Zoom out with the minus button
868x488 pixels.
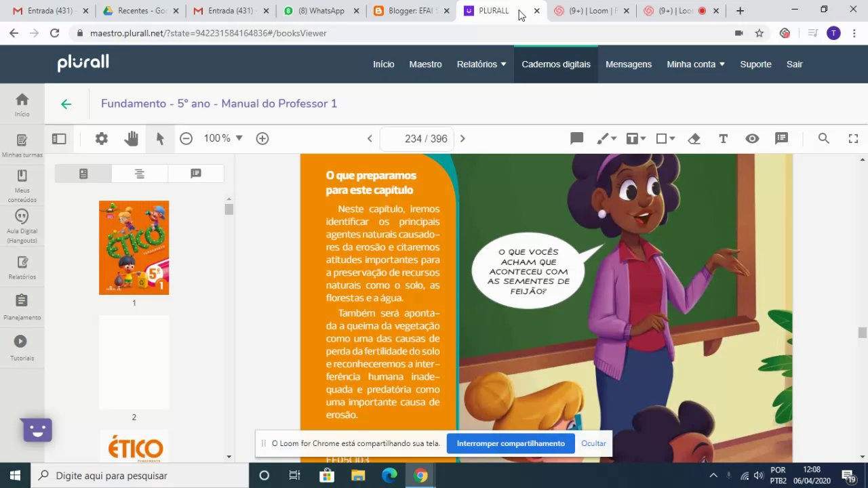(x=186, y=138)
